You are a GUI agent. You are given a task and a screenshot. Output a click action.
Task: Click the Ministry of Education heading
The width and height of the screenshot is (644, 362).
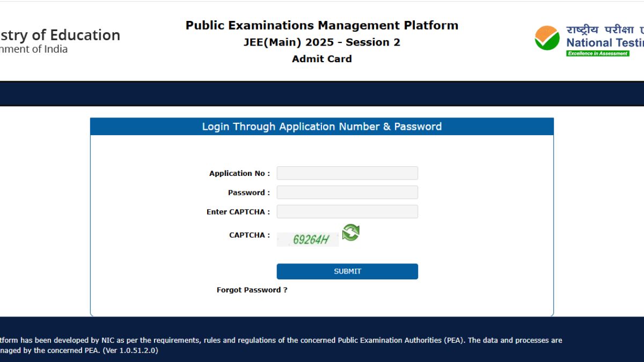click(x=60, y=35)
